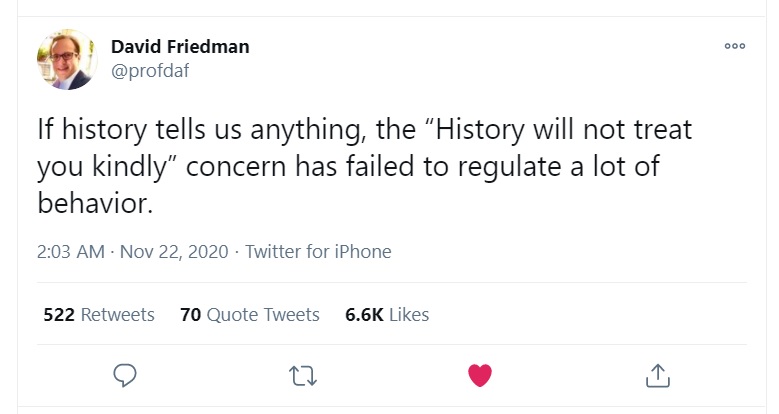Click the reply speech bubble icon

125,375
